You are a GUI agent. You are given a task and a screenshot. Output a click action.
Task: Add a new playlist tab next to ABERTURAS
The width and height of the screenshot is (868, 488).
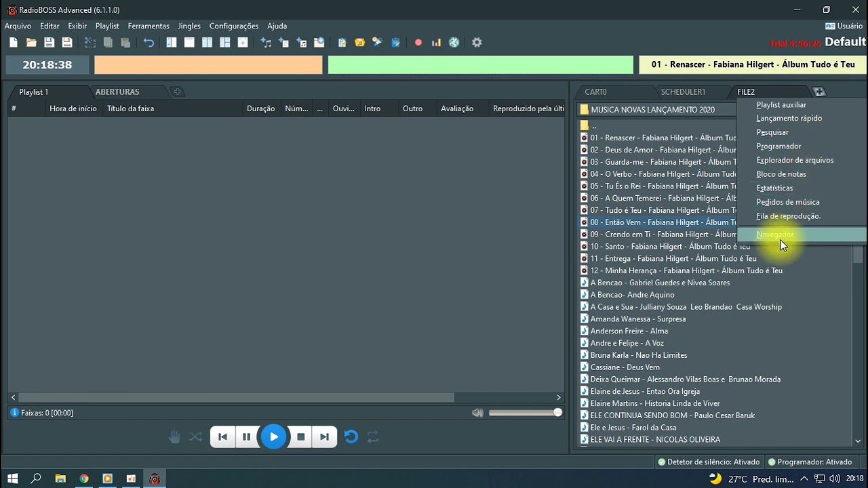click(x=176, y=91)
